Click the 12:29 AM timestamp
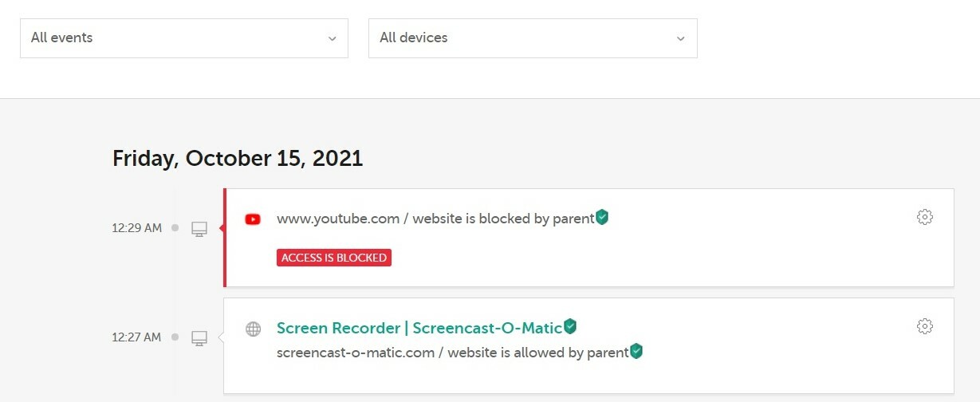This screenshot has width=980, height=402. (136, 228)
